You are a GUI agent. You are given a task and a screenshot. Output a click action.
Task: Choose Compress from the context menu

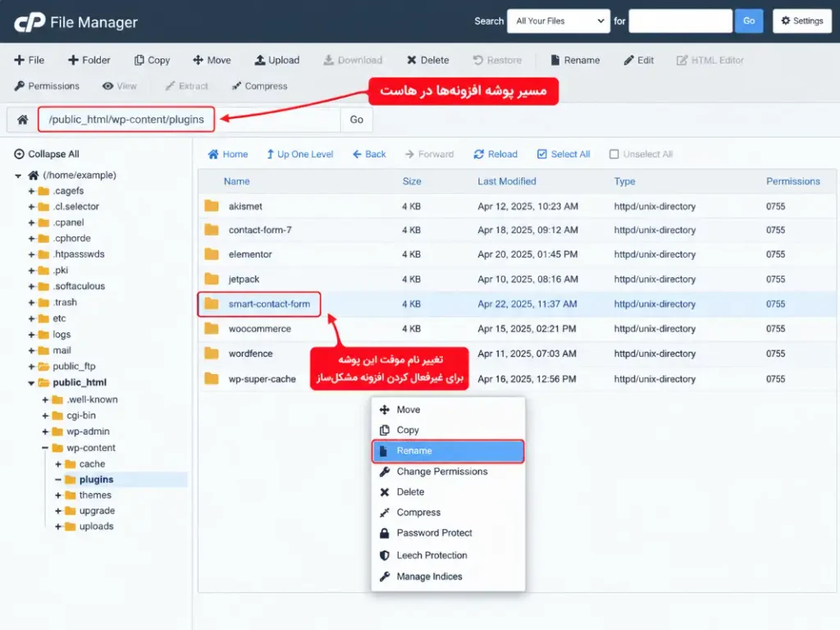point(449,512)
